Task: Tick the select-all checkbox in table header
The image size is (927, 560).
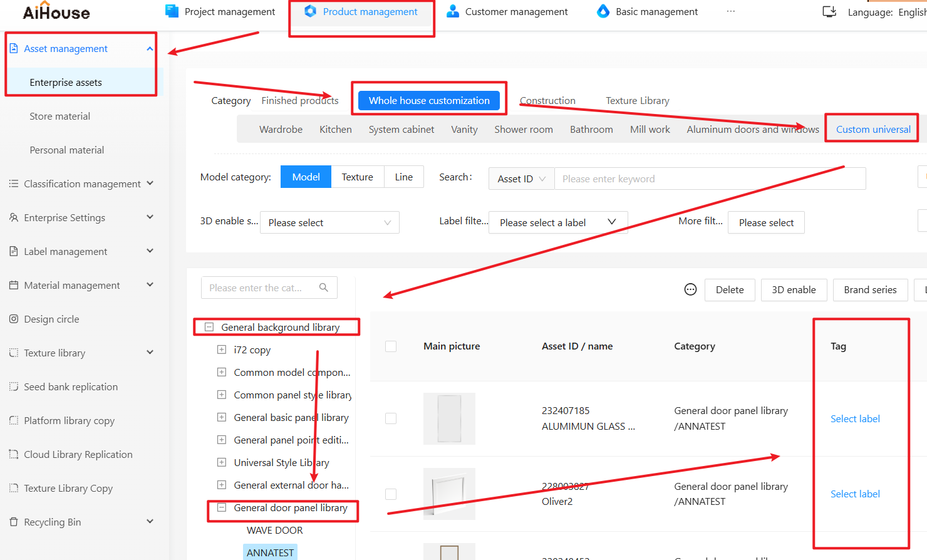Action: (x=391, y=346)
